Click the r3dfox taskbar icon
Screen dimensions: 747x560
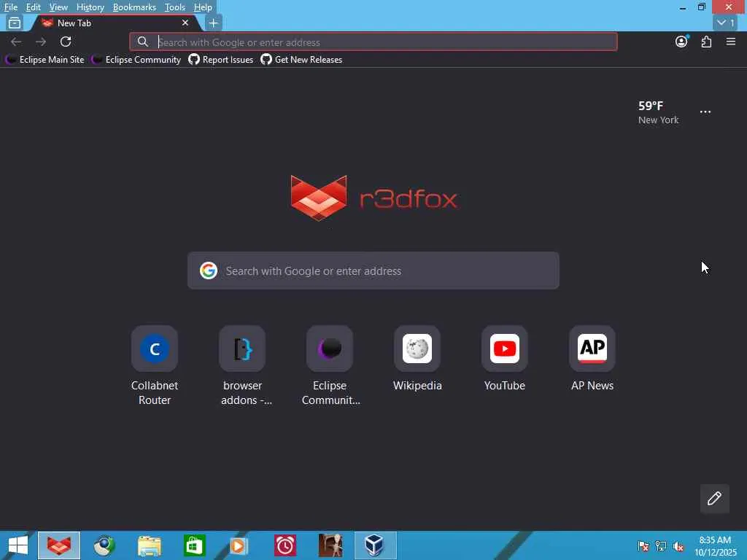[59, 545]
